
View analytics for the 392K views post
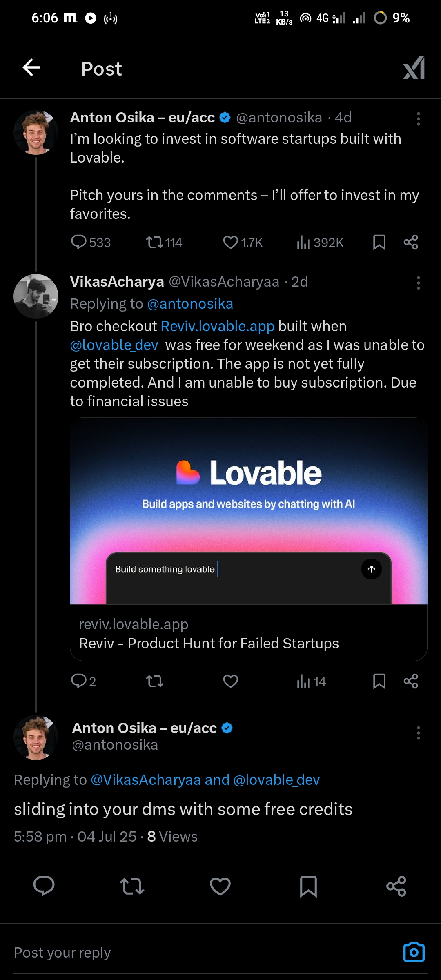pyautogui.click(x=320, y=243)
